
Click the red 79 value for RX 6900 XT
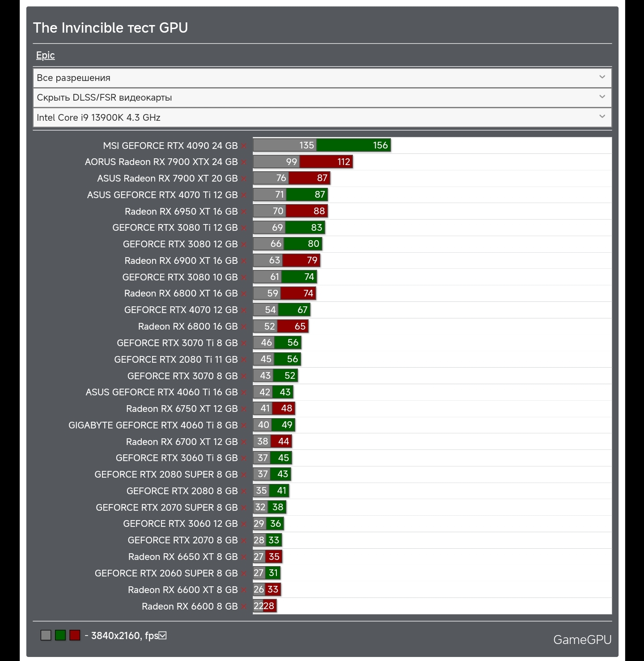[312, 260]
